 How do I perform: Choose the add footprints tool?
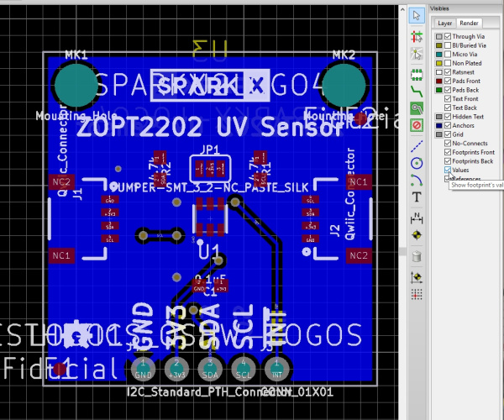(x=417, y=75)
